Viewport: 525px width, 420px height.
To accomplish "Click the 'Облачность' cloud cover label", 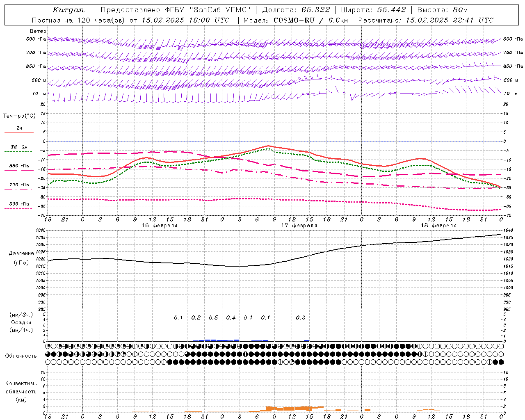I will tap(21, 356).
